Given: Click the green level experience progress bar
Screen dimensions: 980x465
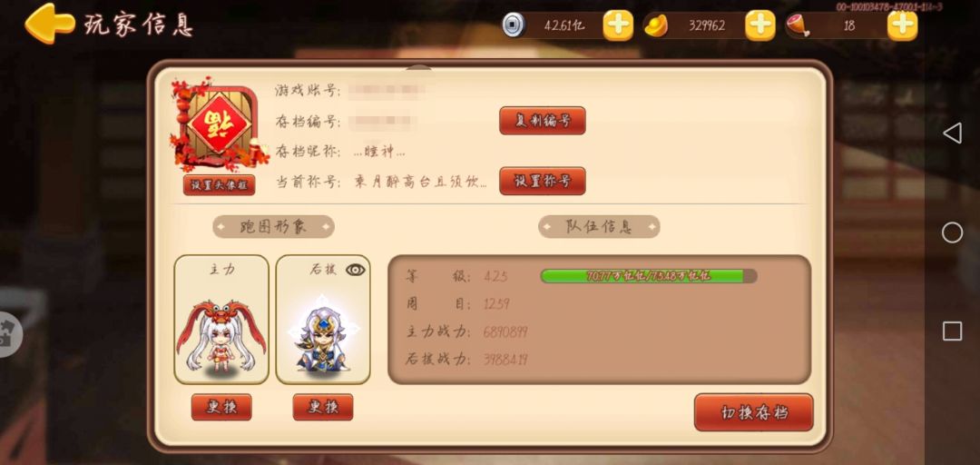Looking at the screenshot, I should coord(649,276).
